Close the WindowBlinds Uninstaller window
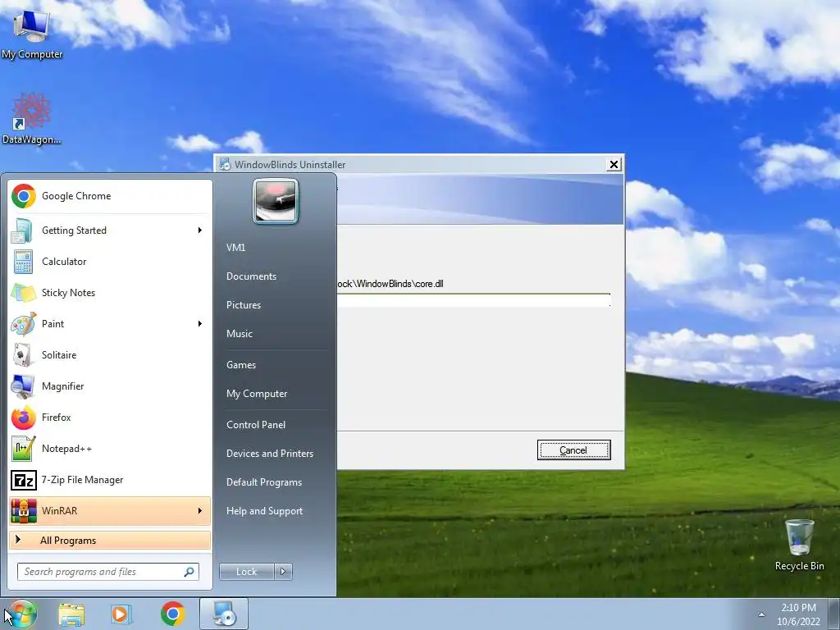The width and height of the screenshot is (840, 630). pos(614,164)
